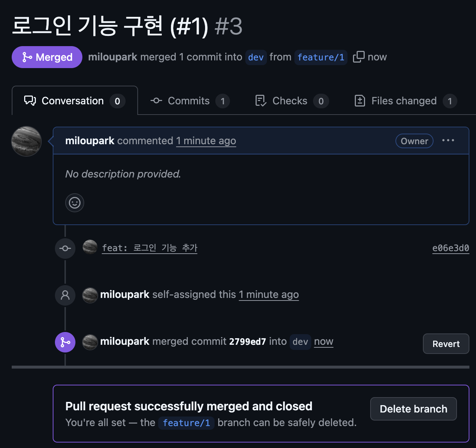Viewport: 476px width, 448px height.
Task: Click the dev branch label in header
Action: (256, 57)
